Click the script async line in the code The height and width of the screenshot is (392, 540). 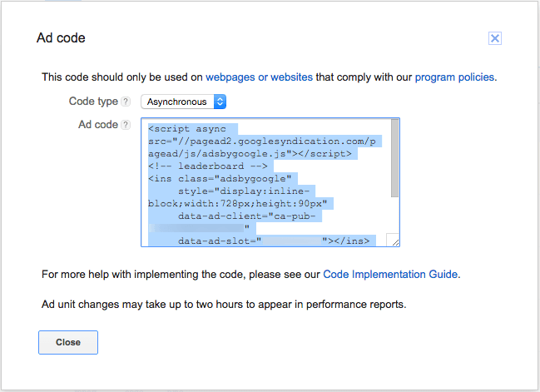[193, 129]
